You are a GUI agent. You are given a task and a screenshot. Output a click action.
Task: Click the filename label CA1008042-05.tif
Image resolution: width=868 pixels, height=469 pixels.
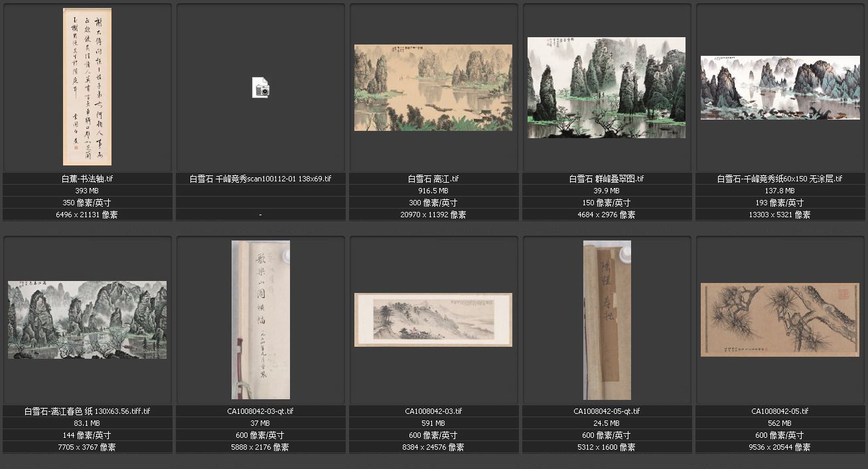point(780,411)
